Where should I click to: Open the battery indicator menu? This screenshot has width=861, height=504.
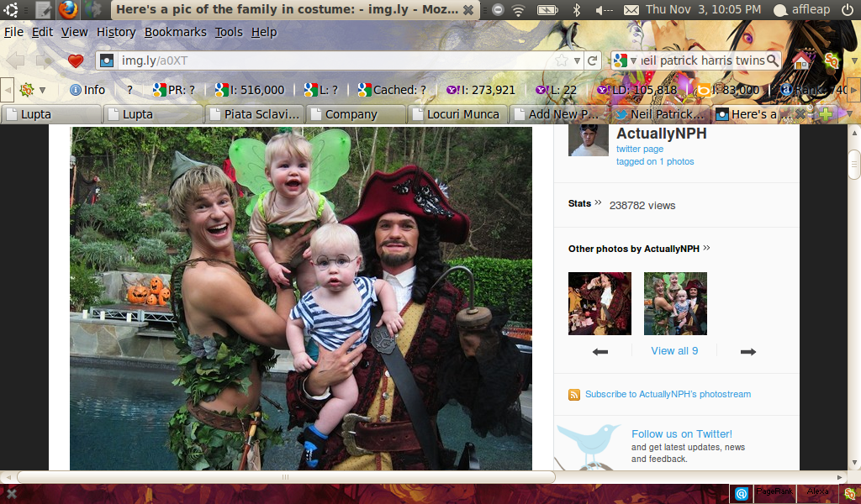click(x=547, y=9)
